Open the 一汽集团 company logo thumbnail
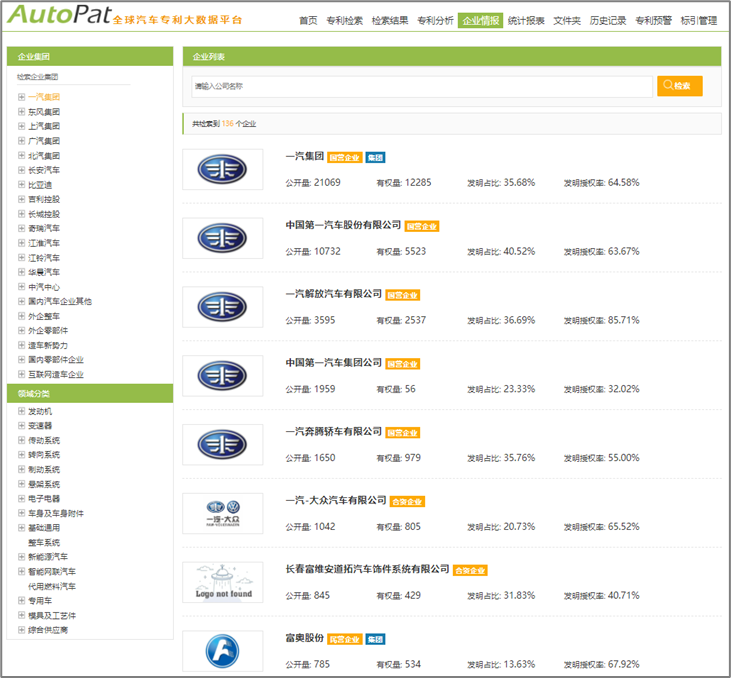The height and width of the screenshot is (678, 731). point(222,169)
